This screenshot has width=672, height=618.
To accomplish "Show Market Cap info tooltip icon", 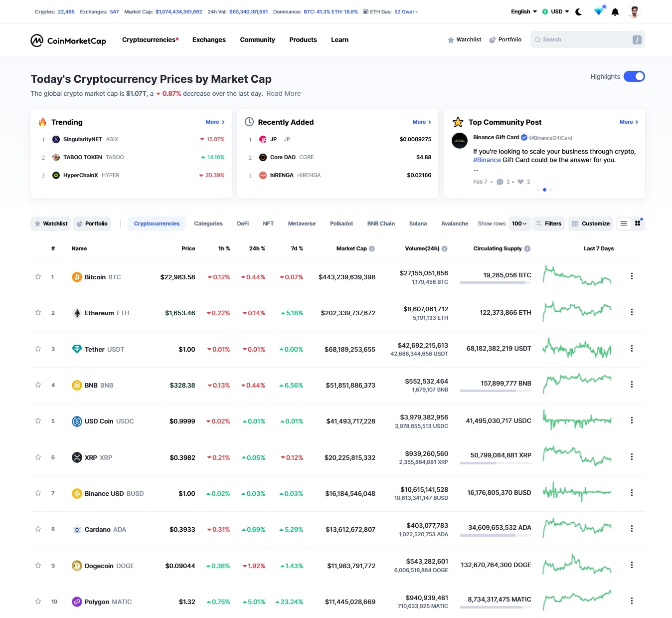I will click(372, 248).
